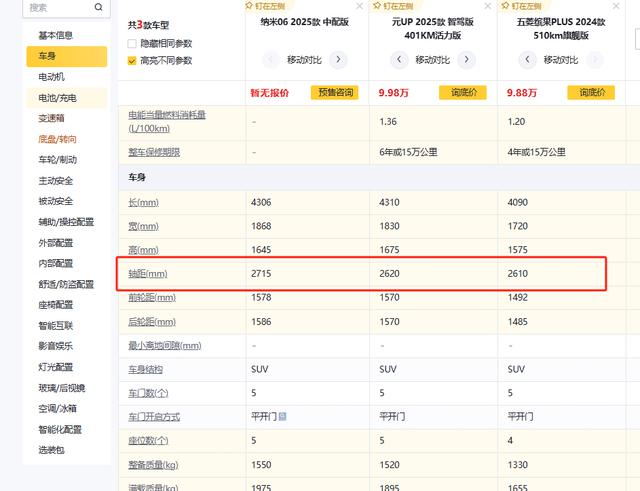Click the 车身结构 parameter link
640x491 pixels.
coord(145,369)
